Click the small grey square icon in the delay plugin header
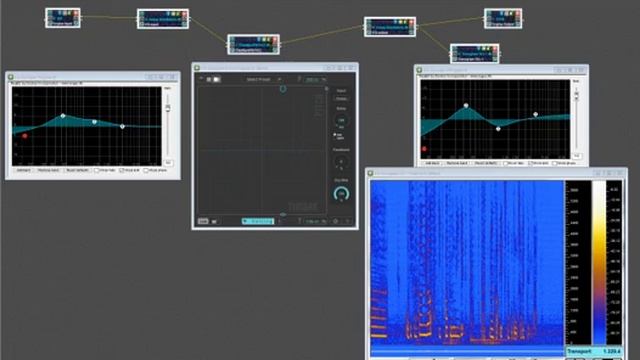This screenshot has width=640, height=360. click(209, 80)
